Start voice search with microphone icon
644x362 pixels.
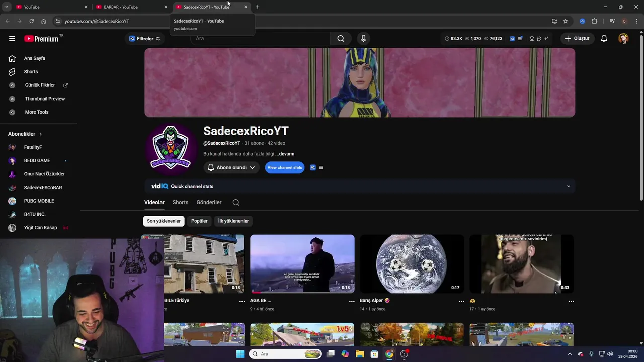tap(363, 39)
